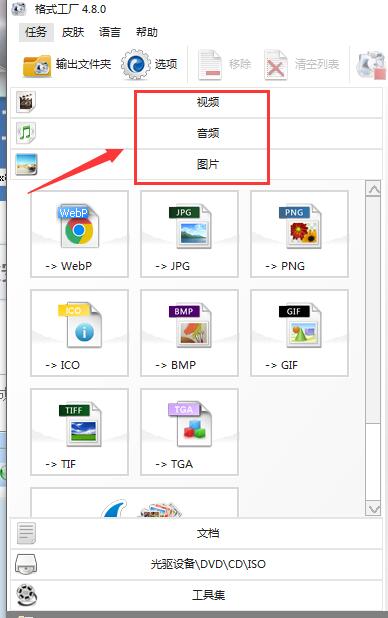This screenshot has height=618, width=388.
Task: Select the GIF conversion icon
Action: (x=300, y=325)
